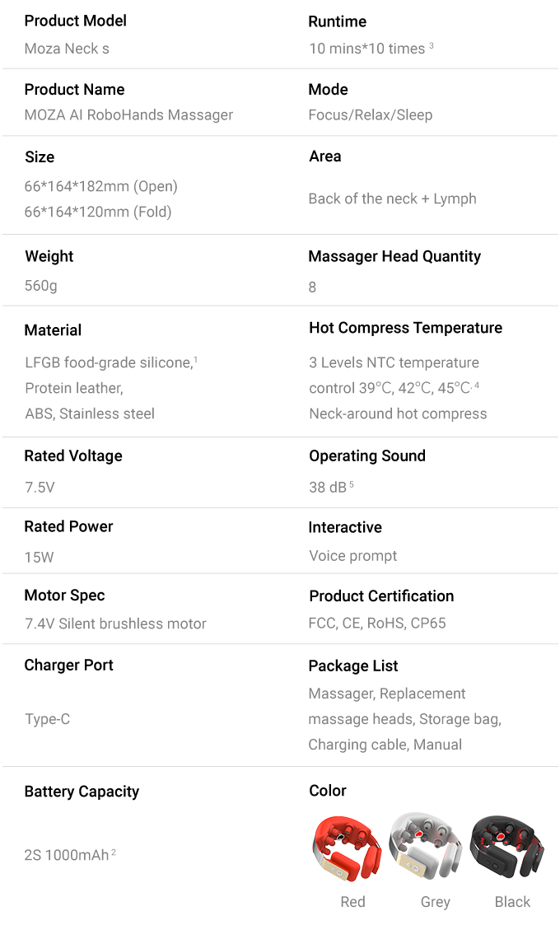Click the Moza Neck s model text
This screenshot has height=925, width=560.
click(67, 49)
